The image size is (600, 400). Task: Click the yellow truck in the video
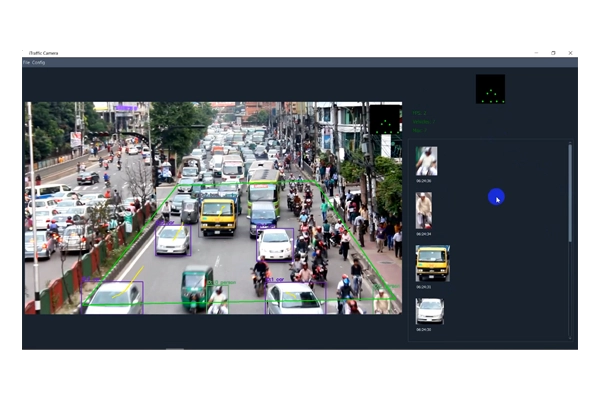click(x=218, y=214)
